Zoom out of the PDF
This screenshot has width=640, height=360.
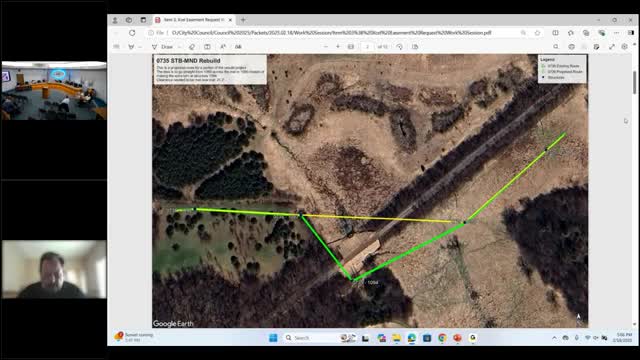(x=326, y=47)
